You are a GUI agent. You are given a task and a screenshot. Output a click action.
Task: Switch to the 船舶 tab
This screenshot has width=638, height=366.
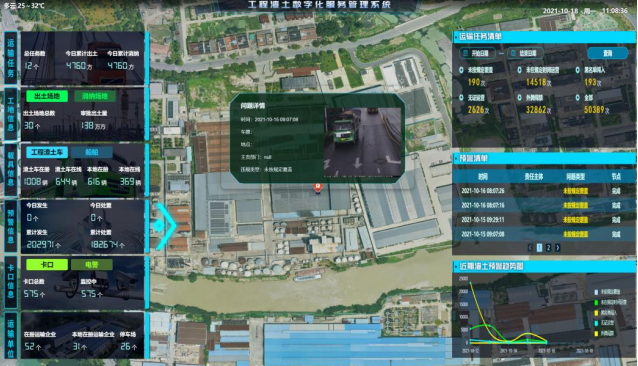pos(92,152)
